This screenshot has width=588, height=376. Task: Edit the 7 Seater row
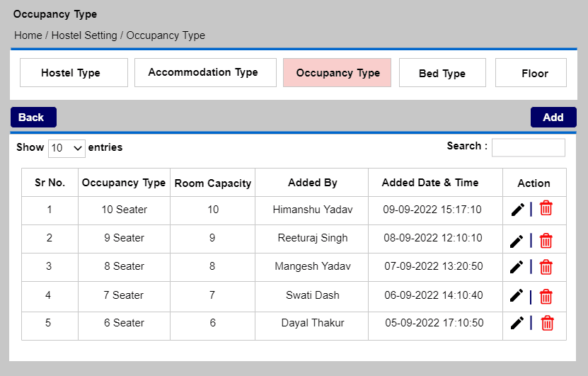(517, 296)
